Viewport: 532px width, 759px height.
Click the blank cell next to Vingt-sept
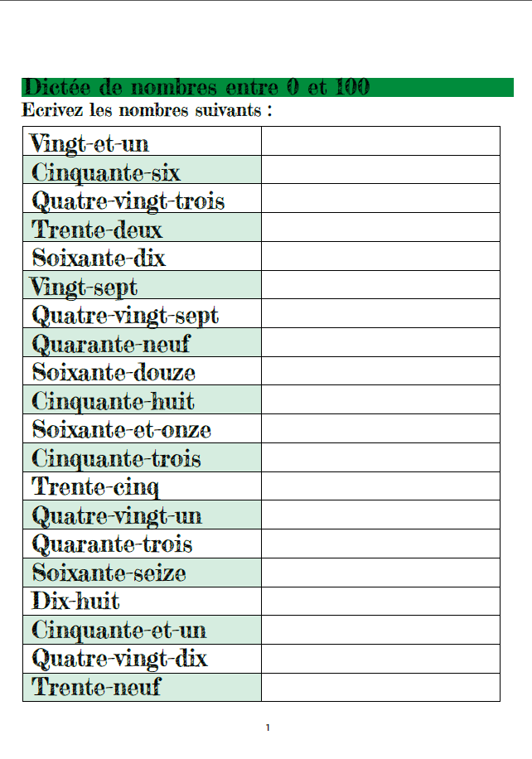380,285
